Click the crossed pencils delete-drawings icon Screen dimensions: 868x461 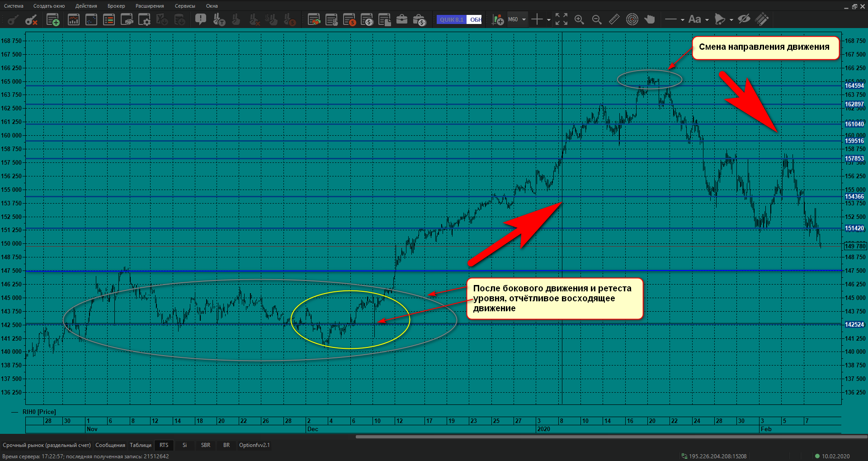click(x=762, y=19)
